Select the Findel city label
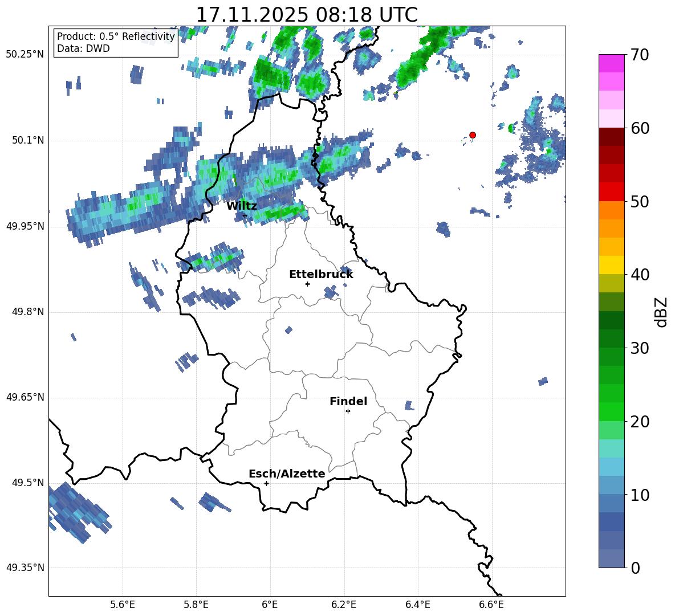 (x=348, y=401)
